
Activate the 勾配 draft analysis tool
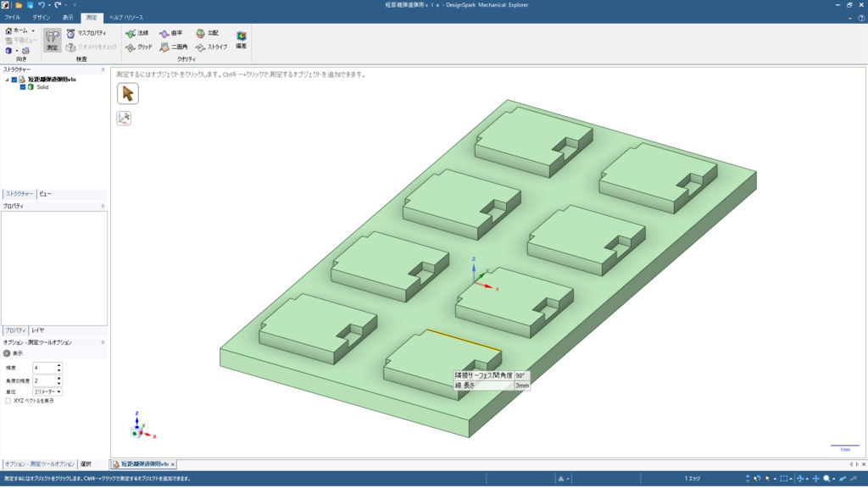click(208, 33)
